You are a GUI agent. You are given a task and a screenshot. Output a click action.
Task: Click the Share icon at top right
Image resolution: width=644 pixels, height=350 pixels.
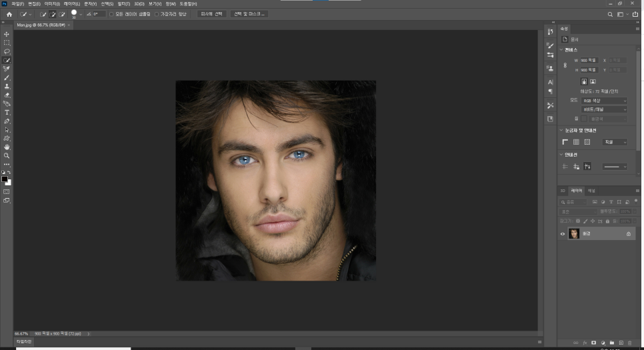click(x=635, y=14)
